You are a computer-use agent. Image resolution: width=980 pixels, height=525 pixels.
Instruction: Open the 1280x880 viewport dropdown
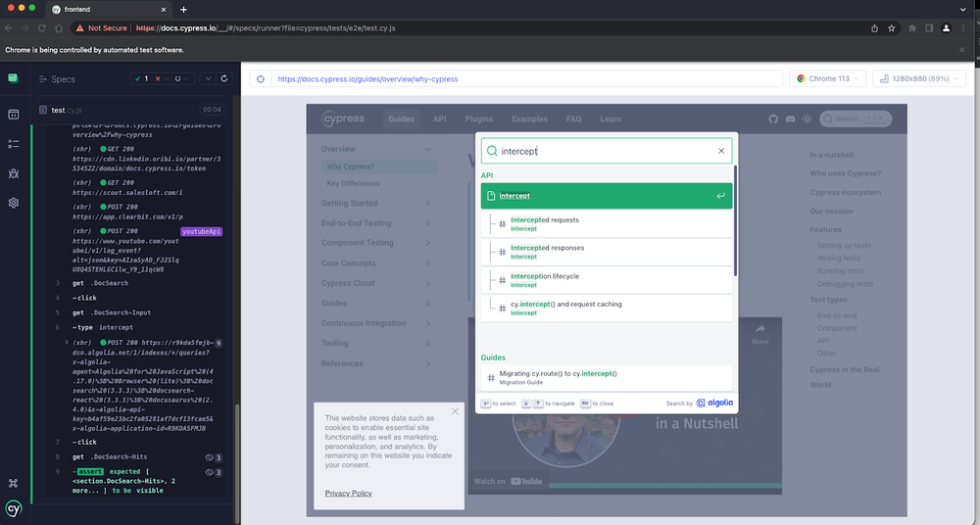(x=918, y=79)
